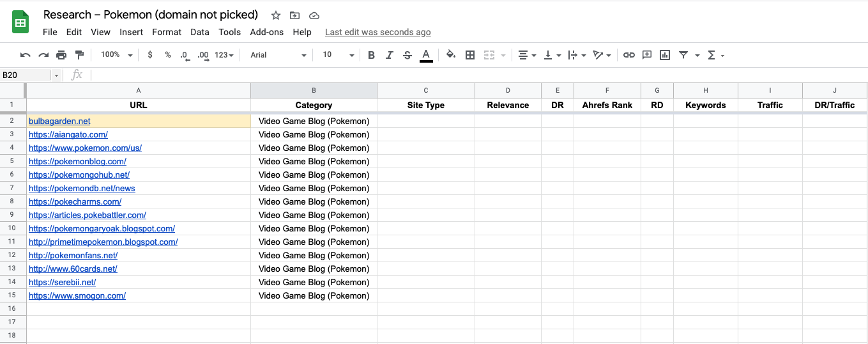Screen dimensions: 868x344
Task: Open the Add-ons menu
Action: [x=267, y=32]
